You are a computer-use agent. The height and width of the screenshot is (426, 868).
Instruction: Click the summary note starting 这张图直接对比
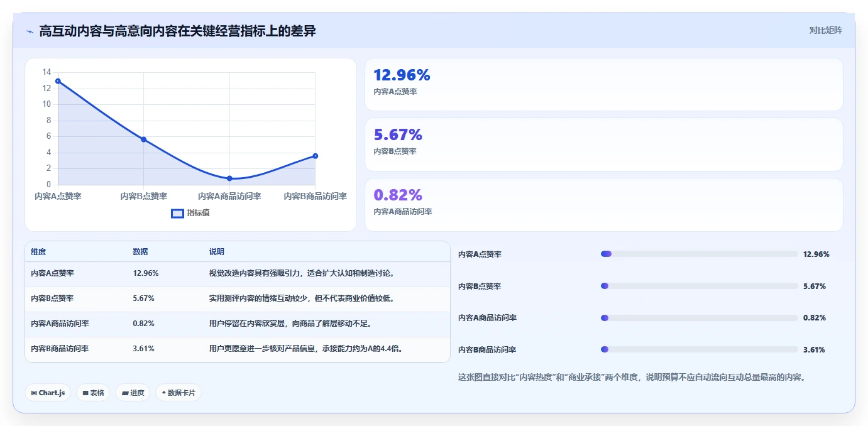pyautogui.click(x=632, y=378)
